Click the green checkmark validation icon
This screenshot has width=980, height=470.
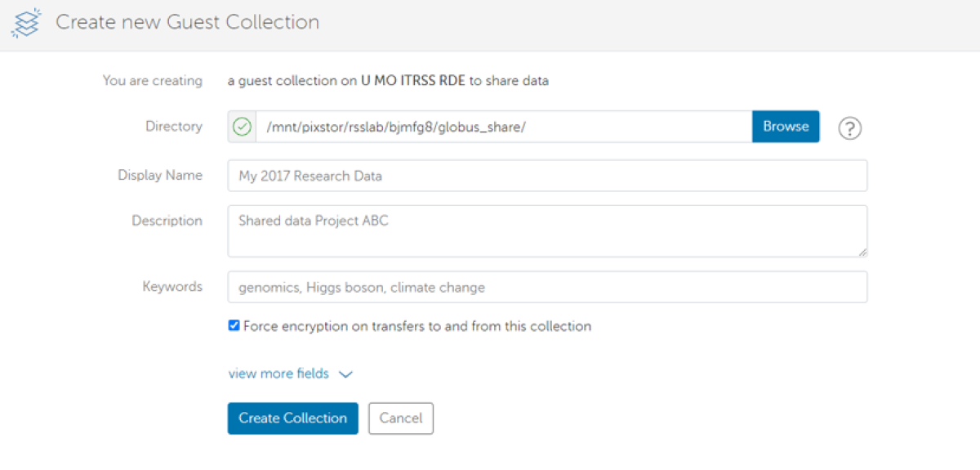point(242,127)
